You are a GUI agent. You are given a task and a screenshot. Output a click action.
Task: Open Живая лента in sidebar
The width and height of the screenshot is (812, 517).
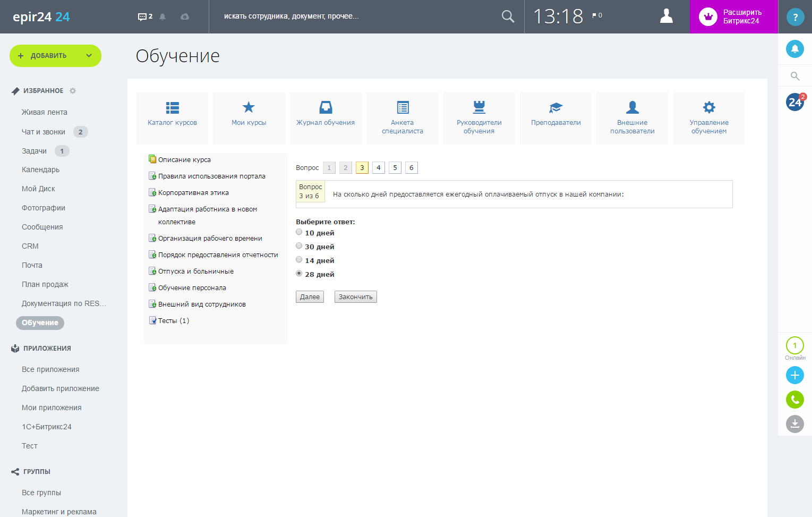(x=45, y=112)
